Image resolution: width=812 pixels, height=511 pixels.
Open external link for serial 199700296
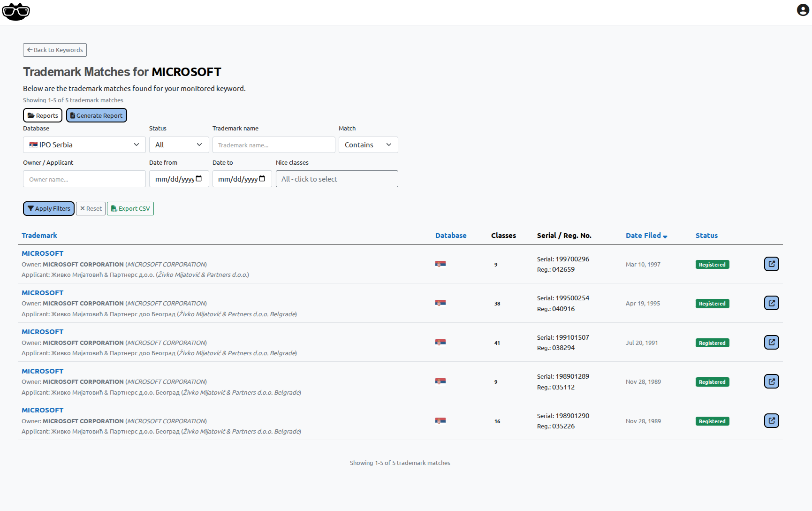pos(772,264)
